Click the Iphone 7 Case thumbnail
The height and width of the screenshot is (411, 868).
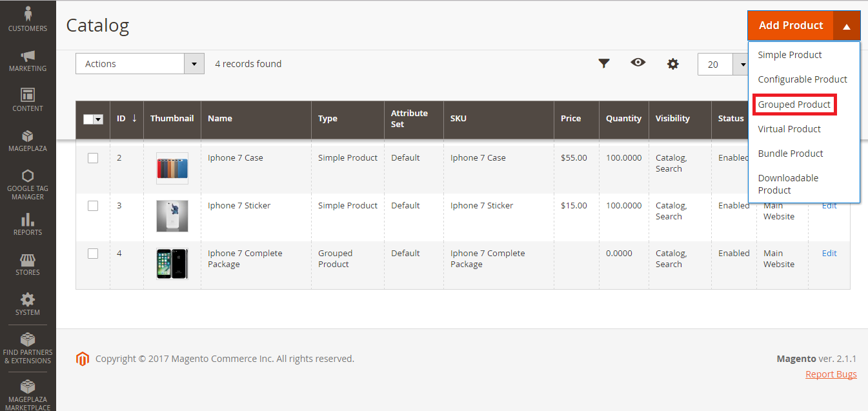pos(172,168)
